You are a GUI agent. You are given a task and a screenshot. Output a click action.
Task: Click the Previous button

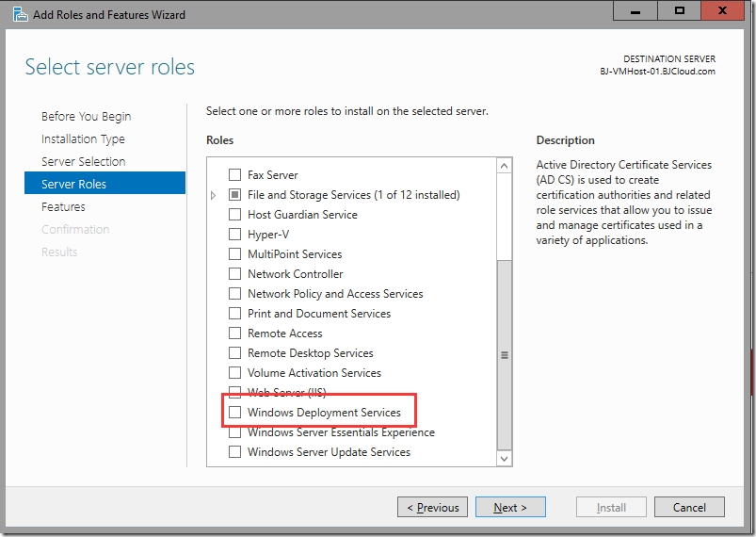[432, 507]
